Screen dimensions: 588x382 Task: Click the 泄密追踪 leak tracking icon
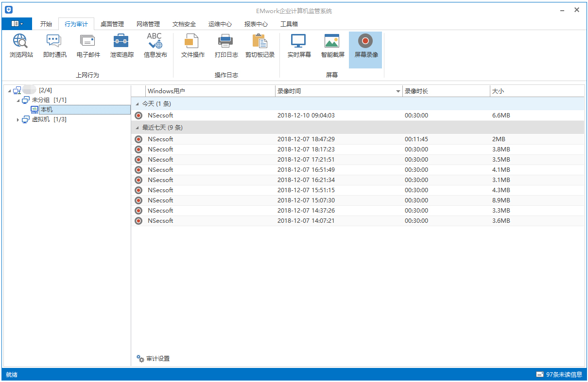coord(121,46)
